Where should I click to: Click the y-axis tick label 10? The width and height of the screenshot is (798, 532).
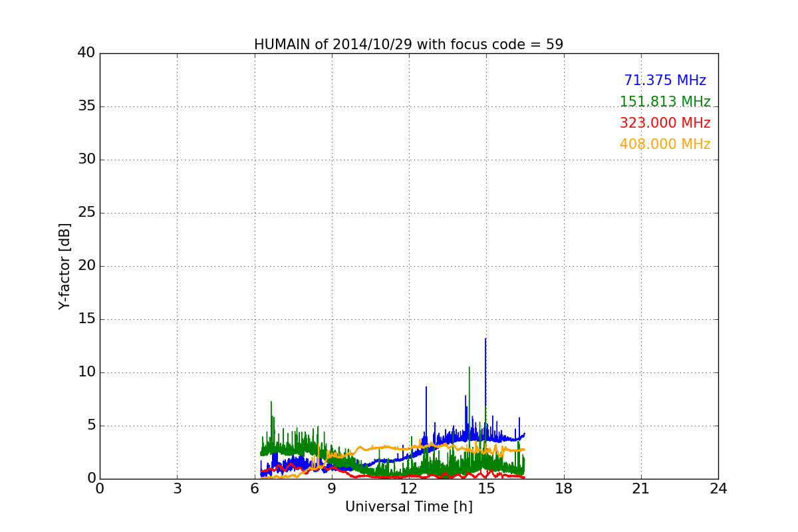(x=86, y=372)
